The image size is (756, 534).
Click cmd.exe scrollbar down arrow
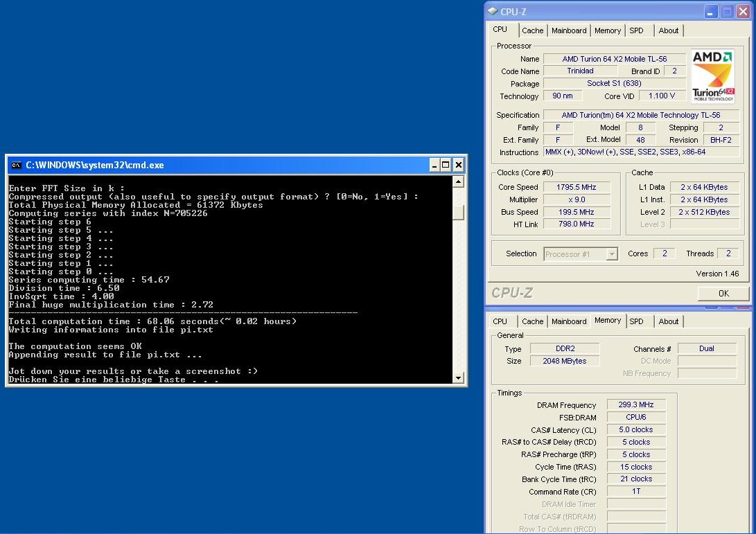coord(459,378)
